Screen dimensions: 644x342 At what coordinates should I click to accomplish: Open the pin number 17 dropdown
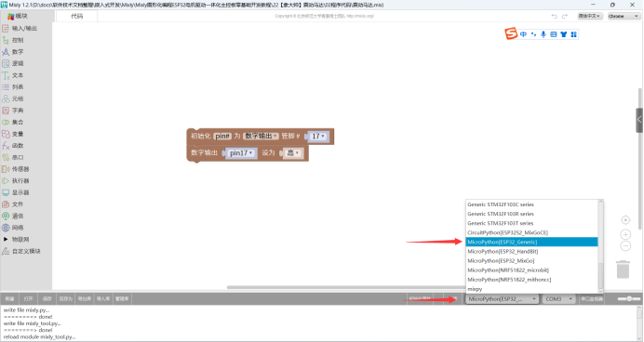318,136
